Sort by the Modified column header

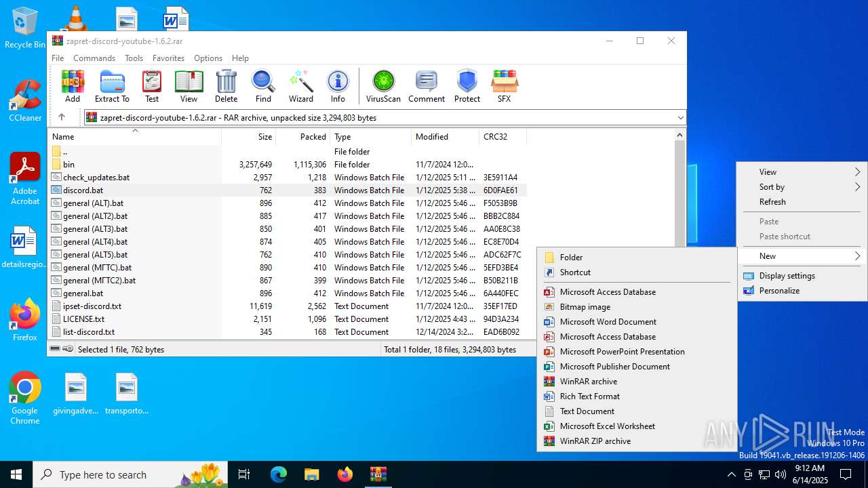(x=446, y=136)
